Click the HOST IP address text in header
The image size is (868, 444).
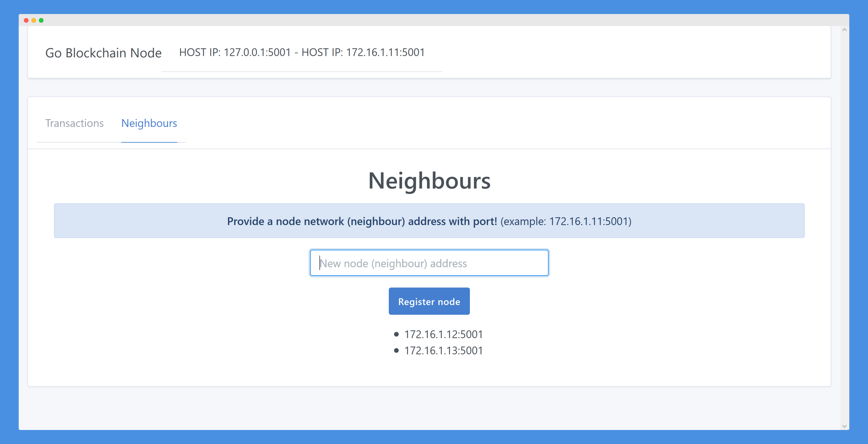coord(302,53)
